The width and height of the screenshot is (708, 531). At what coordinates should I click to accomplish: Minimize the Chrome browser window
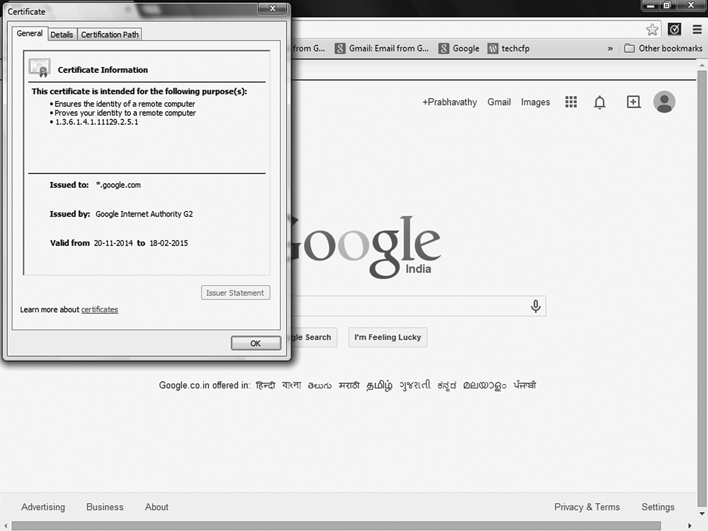point(651,6)
